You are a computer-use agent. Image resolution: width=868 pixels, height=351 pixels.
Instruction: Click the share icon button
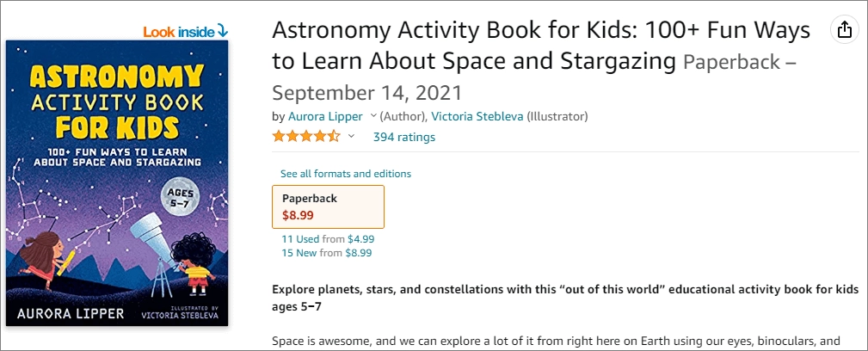click(844, 30)
